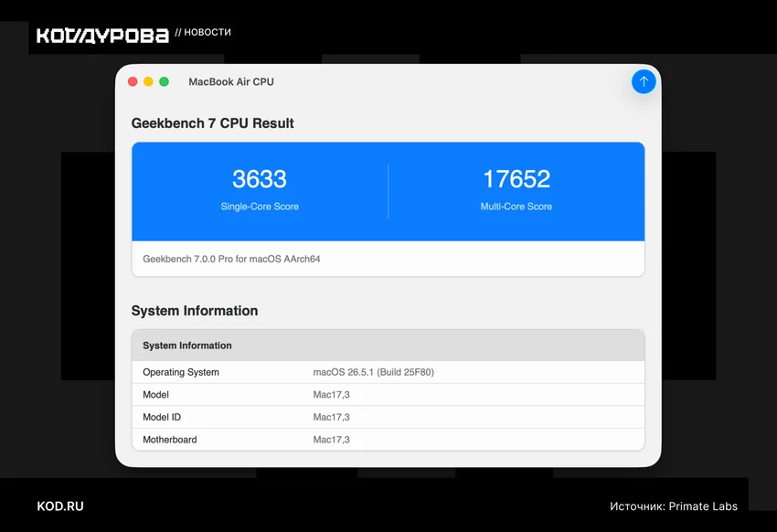The height and width of the screenshot is (532, 777).
Task: Click the Model row label
Action: [x=155, y=395]
